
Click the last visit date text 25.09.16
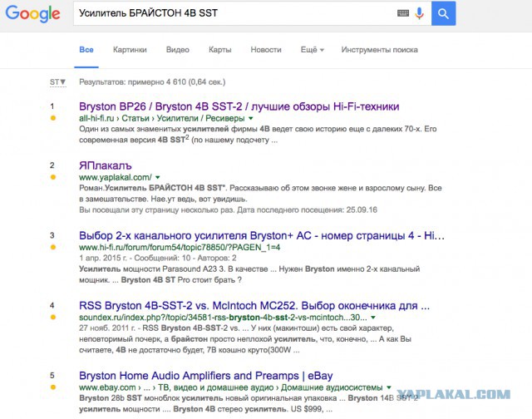point(362,210)
